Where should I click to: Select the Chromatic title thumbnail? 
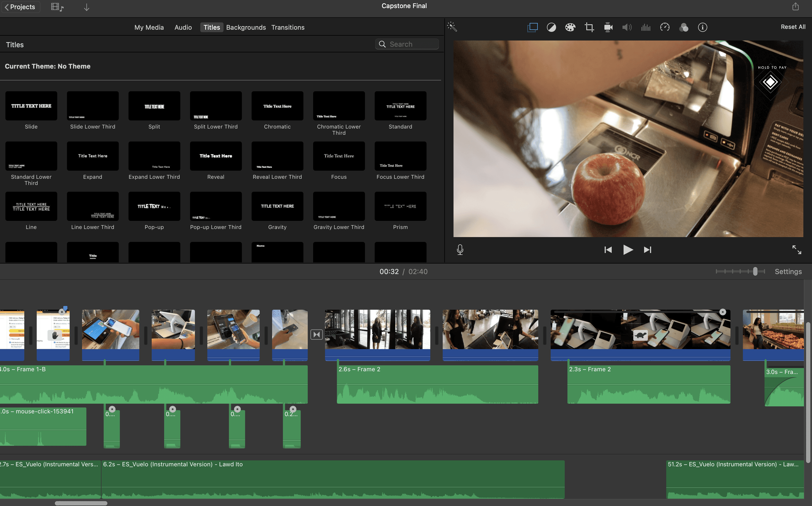click(x=277, y=106)
